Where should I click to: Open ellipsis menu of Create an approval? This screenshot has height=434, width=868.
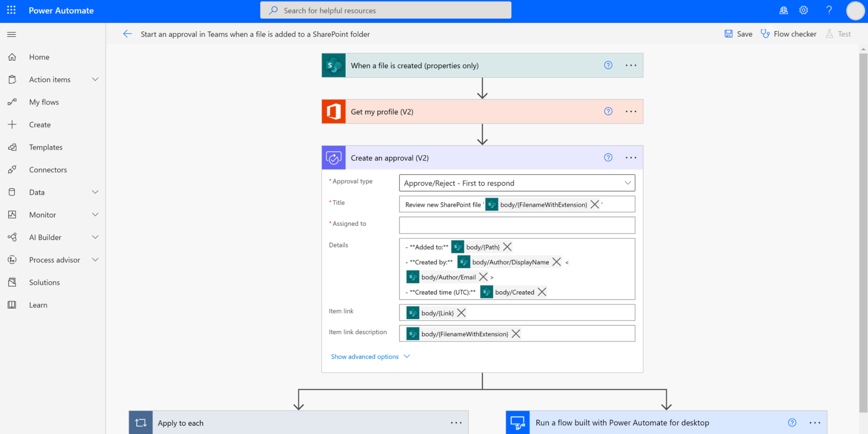[x=631, y=158]
